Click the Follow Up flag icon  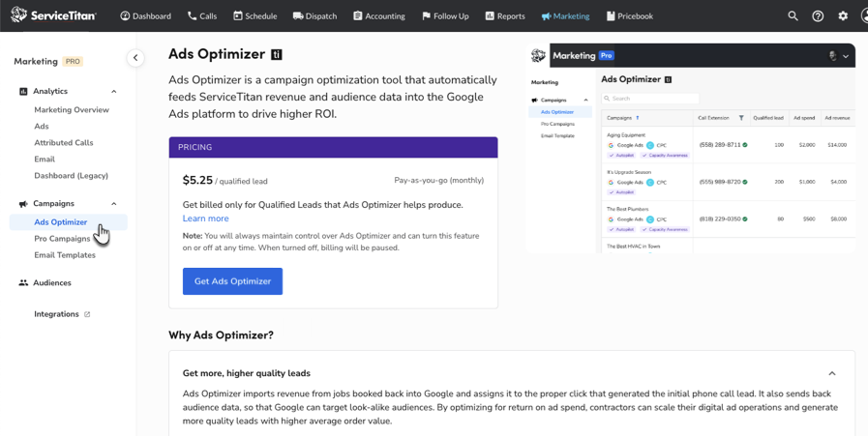click(x=426, y=16)
